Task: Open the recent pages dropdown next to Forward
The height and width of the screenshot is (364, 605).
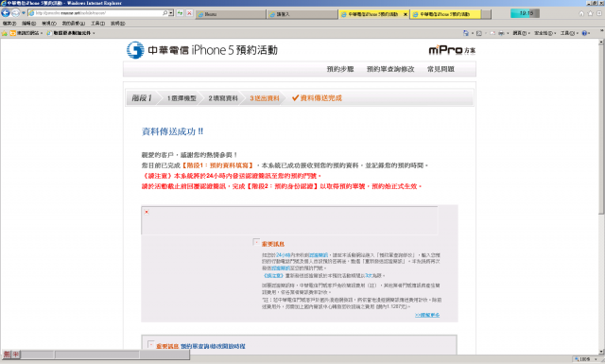Action: click(x=24, y=13)
